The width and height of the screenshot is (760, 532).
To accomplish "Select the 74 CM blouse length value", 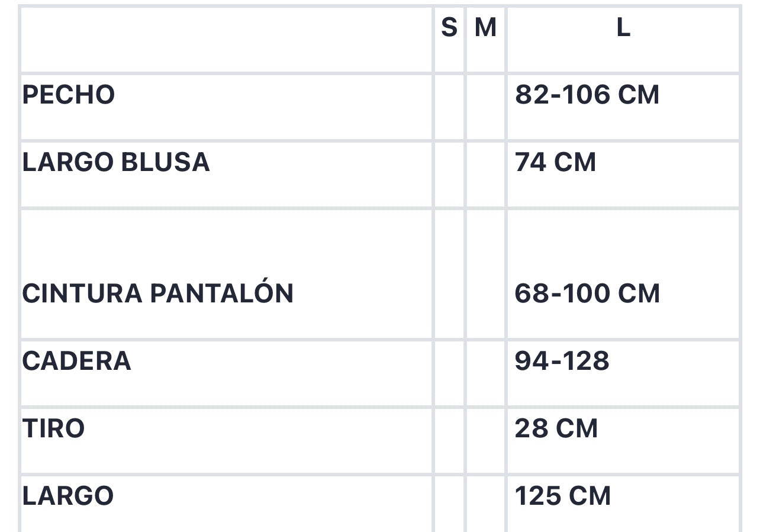I will [555, 162].
